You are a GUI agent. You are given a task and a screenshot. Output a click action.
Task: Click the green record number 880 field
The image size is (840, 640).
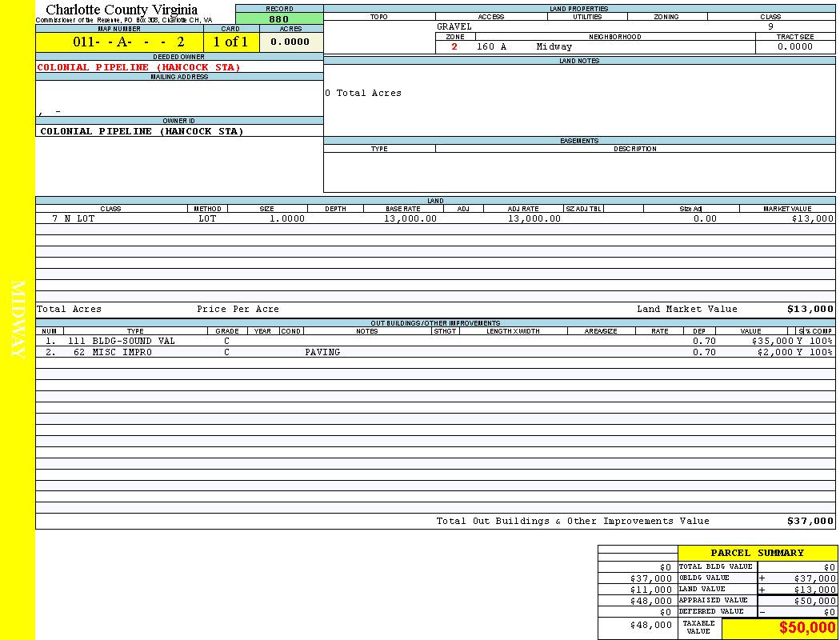279,19
